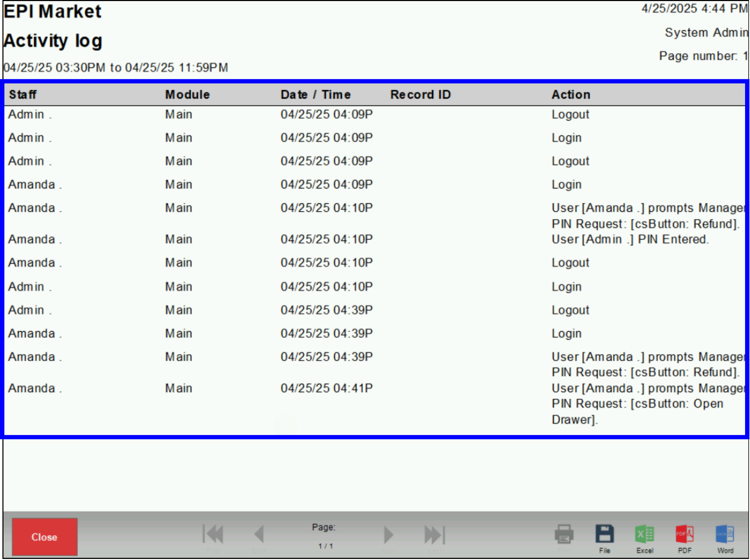Click the Date / Time column header

point(316,95)
